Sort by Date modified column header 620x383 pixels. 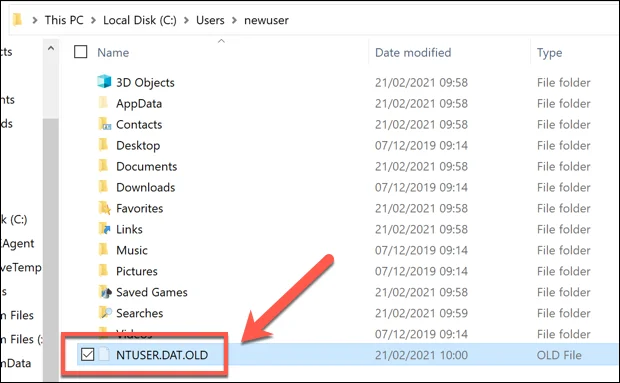point(413,53)
